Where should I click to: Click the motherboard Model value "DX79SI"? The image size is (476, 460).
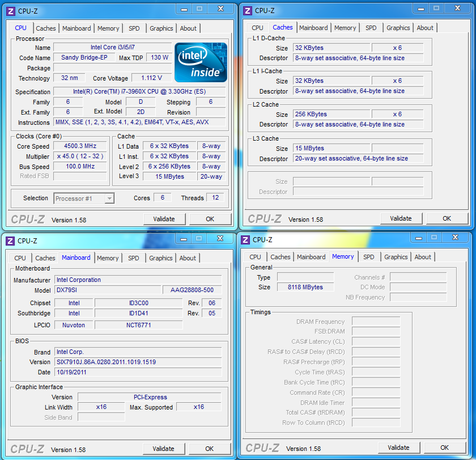[108, 290]
